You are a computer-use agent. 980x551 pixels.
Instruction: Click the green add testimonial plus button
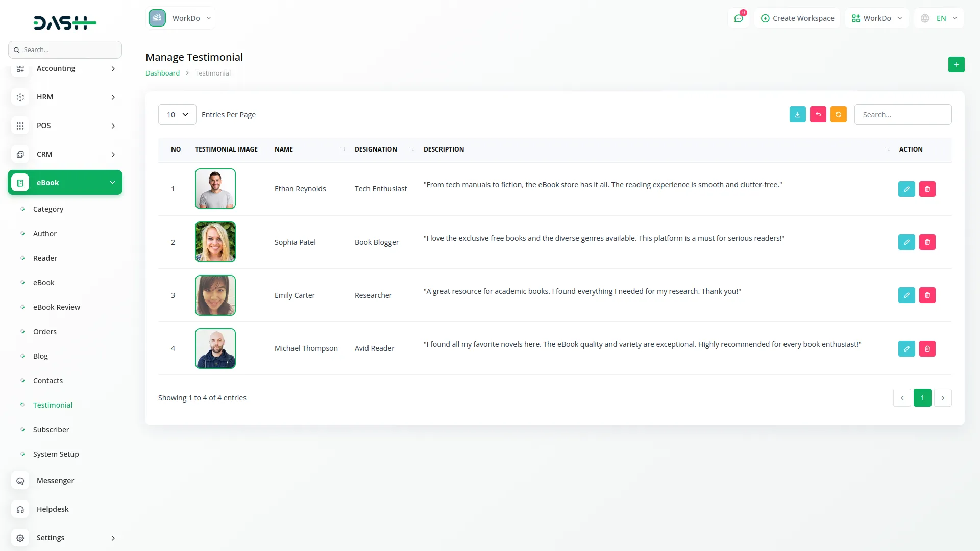pyautogui.click(x=956, y=64)
